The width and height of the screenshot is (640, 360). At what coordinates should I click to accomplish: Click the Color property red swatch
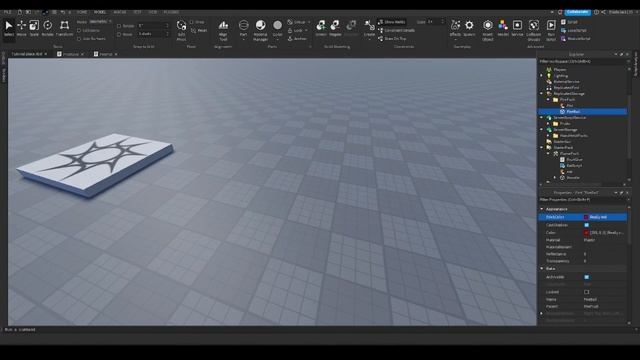(x=586, y=233)
